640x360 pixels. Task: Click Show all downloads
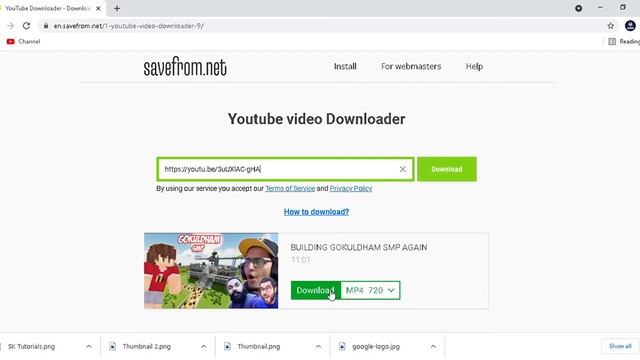click(x=620, y=346)
